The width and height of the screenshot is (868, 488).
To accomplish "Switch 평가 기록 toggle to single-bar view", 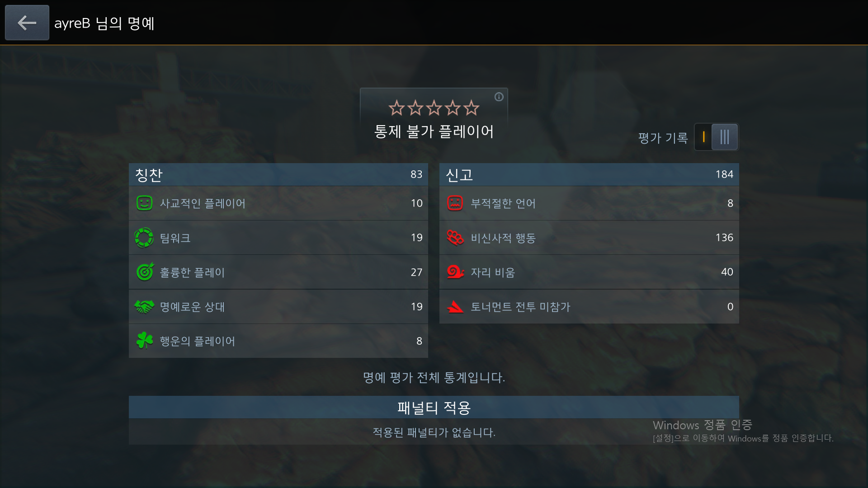I will 703,137.
